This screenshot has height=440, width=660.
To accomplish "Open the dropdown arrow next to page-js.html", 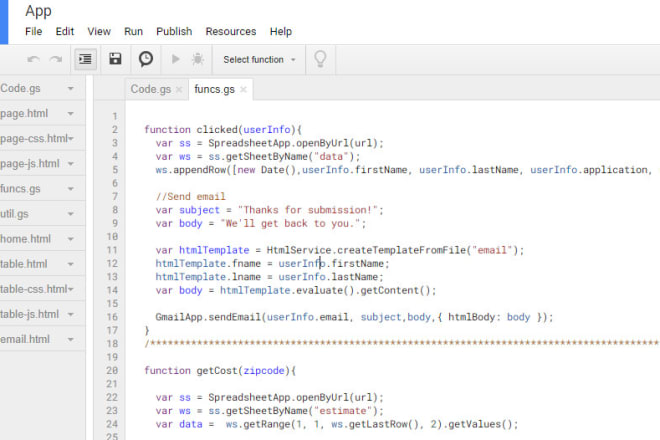I will [71, 164].
